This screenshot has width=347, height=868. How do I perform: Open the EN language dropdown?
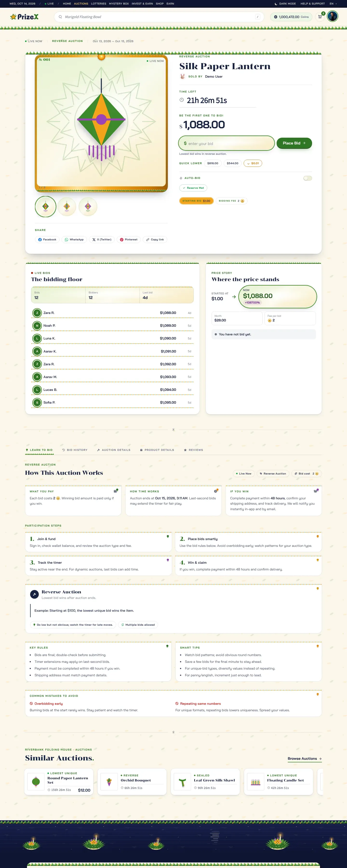[333, 4]
